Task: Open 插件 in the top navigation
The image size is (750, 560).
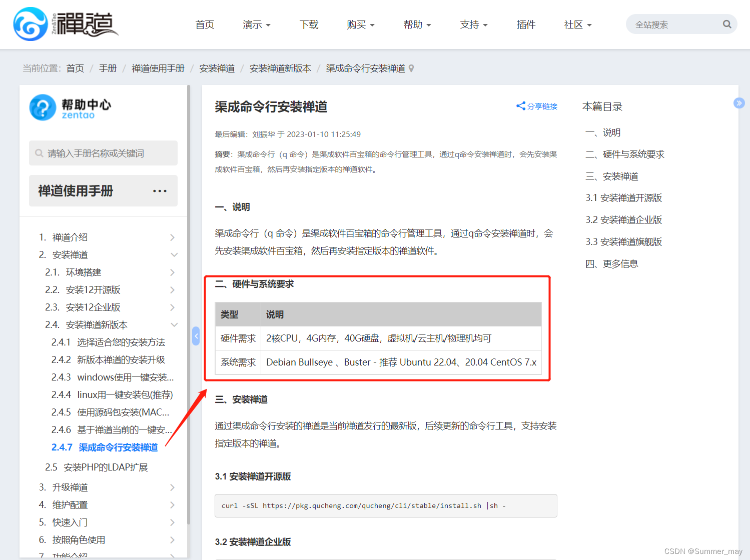Action: pos(526,24)
